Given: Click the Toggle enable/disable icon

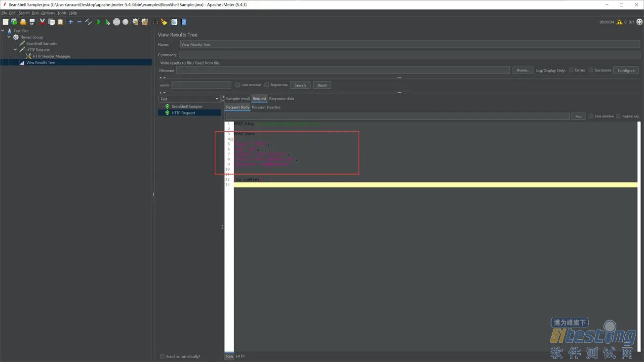Looking at the screenshot, I should point(88,22).
